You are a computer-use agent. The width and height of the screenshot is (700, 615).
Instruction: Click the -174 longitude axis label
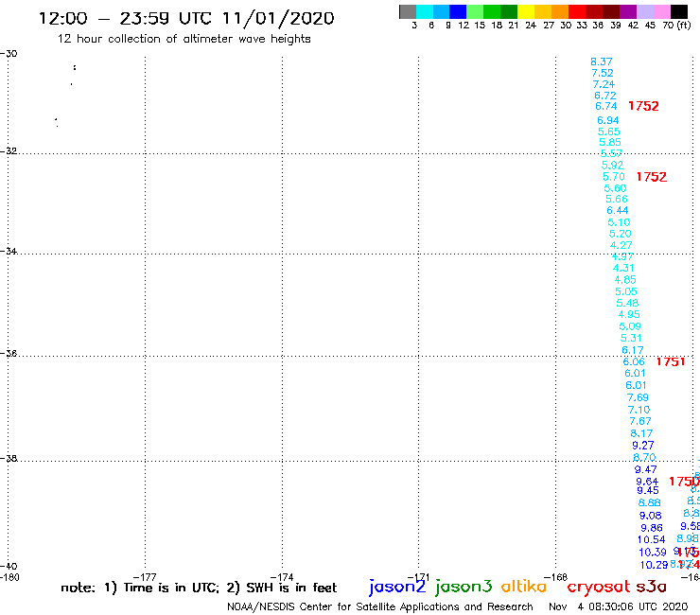click(x=282, y=577)
